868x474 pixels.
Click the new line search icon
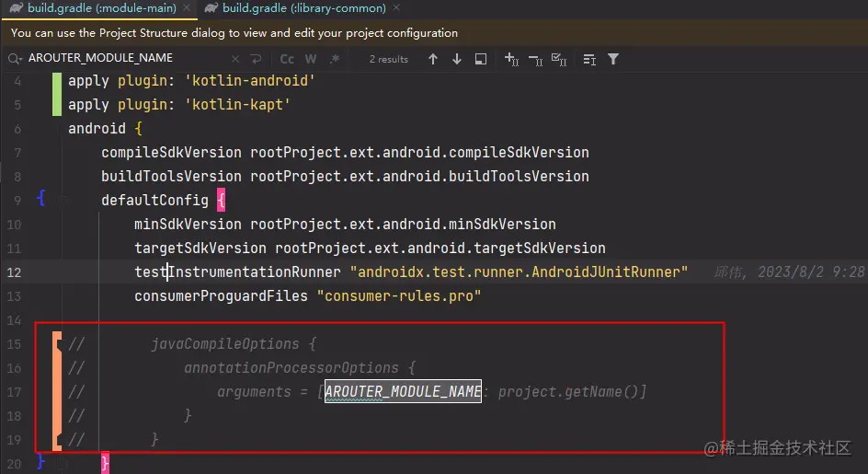(256, 59)
